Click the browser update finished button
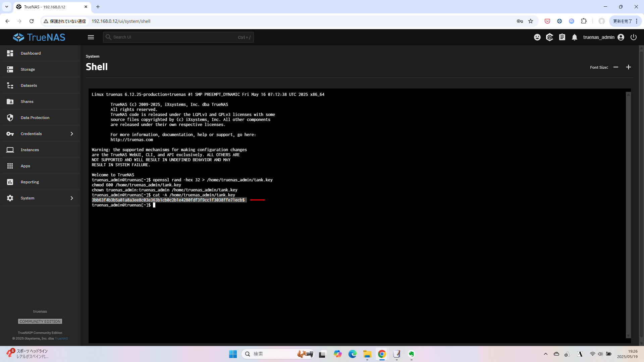This screenshot has height=362, width=644. point(626,21)
